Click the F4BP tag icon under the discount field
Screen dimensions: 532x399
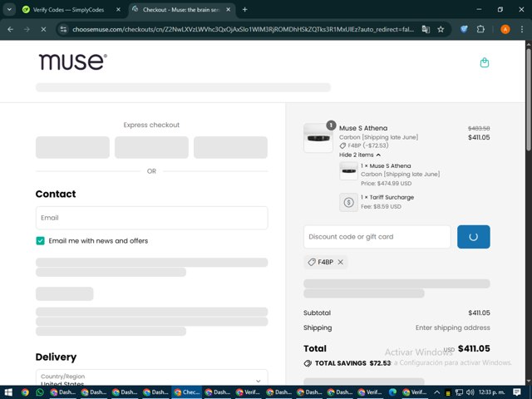(x=312, y=262)
